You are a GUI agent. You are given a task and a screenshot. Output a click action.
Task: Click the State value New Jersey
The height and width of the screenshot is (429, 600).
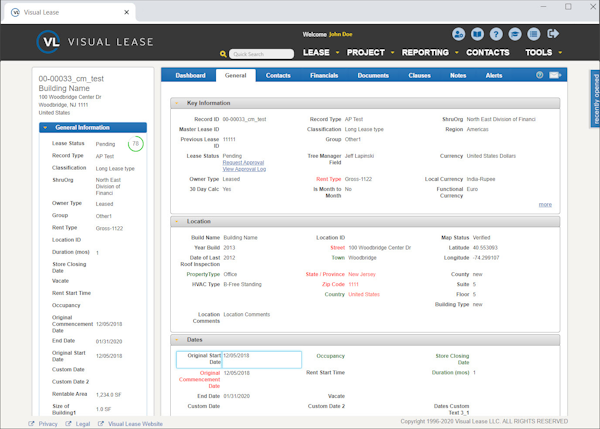coord(362,274)
